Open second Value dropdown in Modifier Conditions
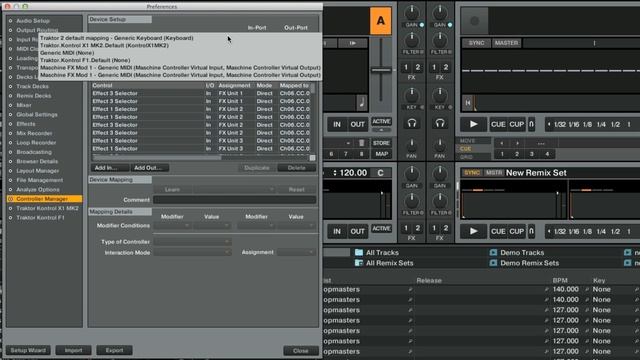This screenshot has width=640, height=360. click(296, 226)
